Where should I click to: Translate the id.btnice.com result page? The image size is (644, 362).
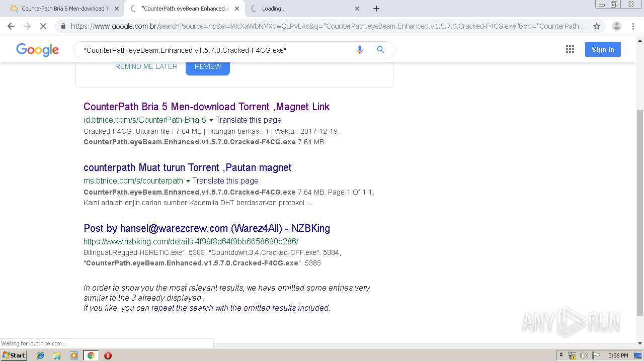pyautogui.click(x=249, y=120)
